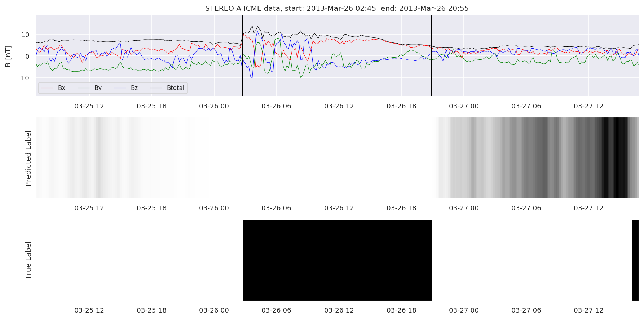Select the Bx legend label
Viewport: 644px width, 319px height.
tap(62, 88)
